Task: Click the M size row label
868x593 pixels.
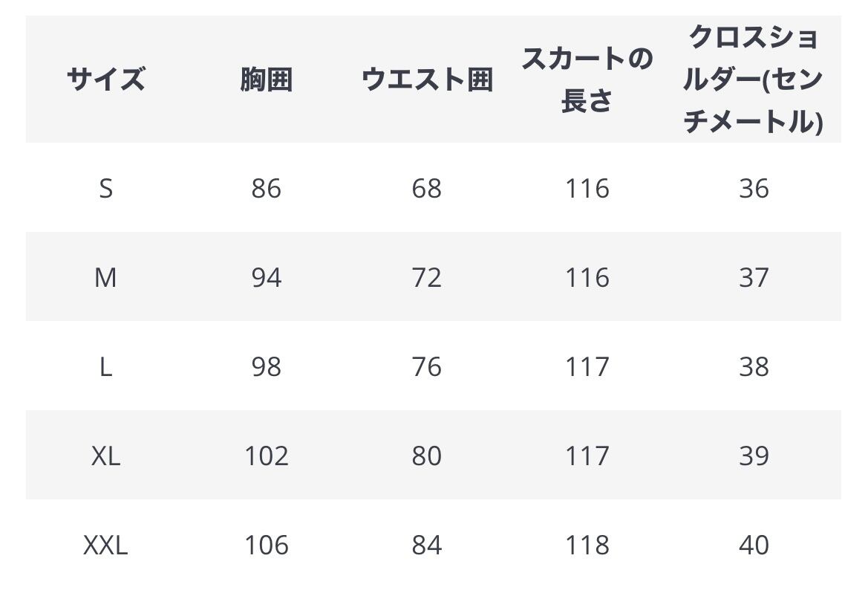Action: click(105, 277)
